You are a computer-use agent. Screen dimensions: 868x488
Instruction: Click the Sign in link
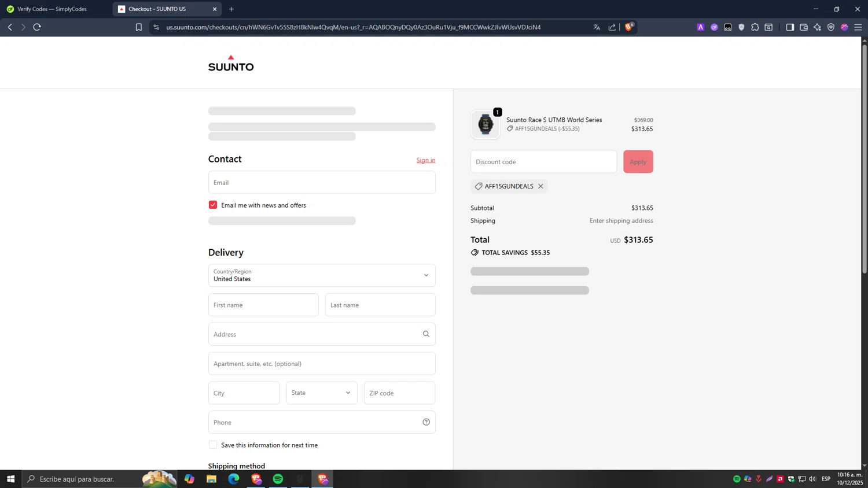[x=426, y=160]
